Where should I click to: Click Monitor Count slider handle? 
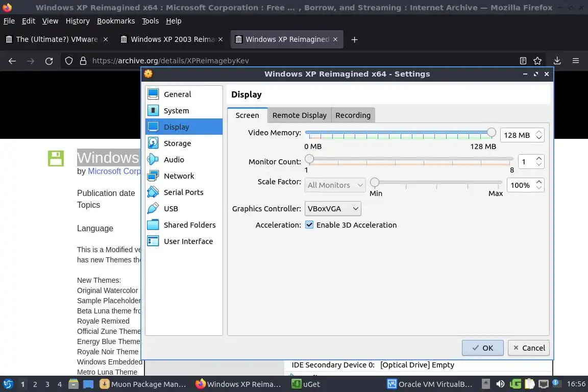309,159
